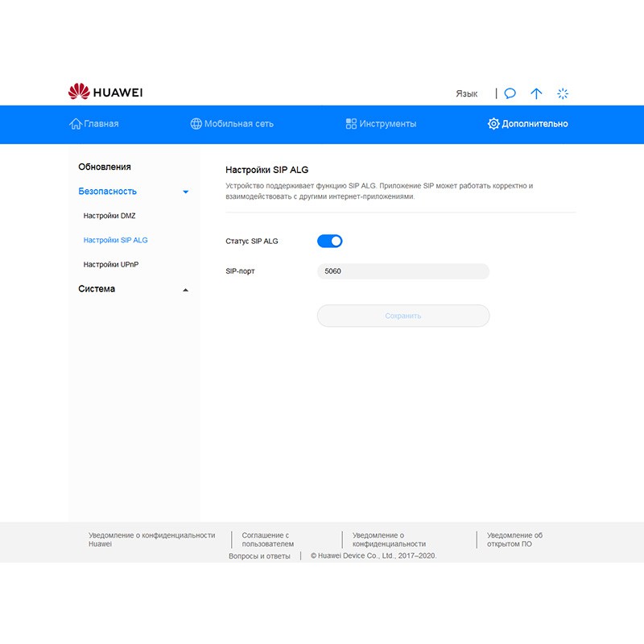Open Обновления in the sidebar
This screenshot has height=644, width=644.
click(x=105, y=167)
